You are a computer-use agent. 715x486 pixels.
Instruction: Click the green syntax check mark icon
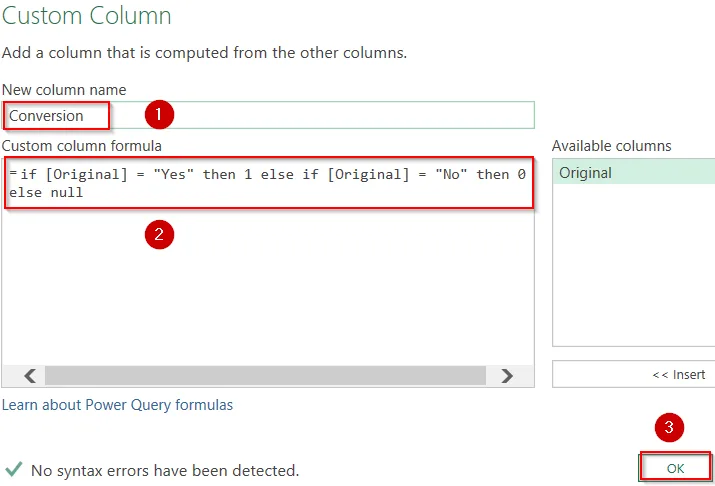tap(14, 468)
